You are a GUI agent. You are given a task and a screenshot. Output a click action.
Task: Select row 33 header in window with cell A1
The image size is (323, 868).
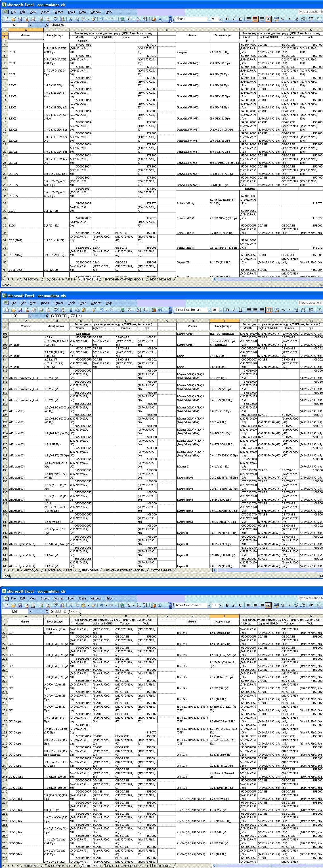pyautogui.click(x=5, y=211)
